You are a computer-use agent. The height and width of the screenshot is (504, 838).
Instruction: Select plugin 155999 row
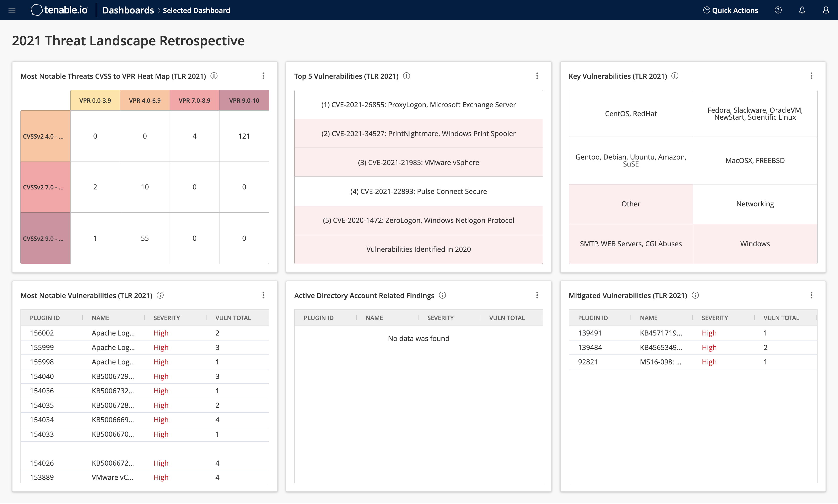(x=145, y=347)
